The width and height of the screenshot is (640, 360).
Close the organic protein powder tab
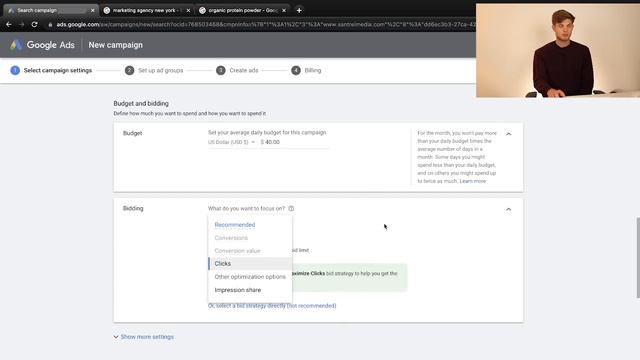(284, 11)
